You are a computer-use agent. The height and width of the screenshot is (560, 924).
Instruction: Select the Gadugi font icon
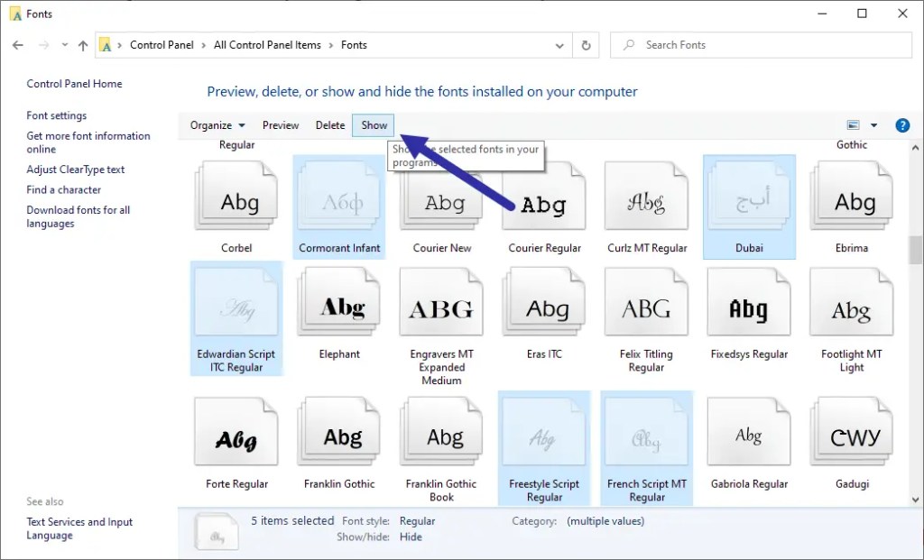click(x=852, y=432)
